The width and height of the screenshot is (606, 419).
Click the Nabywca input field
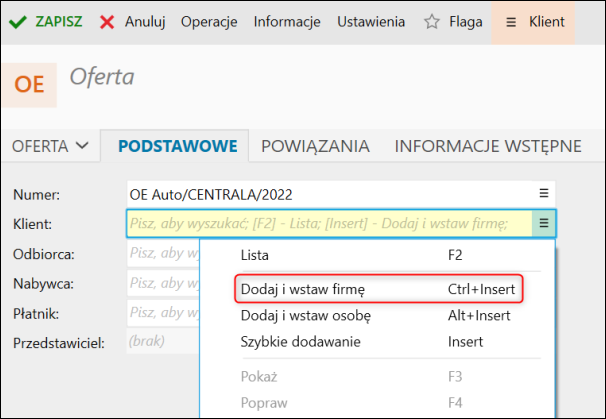(163, 283)
